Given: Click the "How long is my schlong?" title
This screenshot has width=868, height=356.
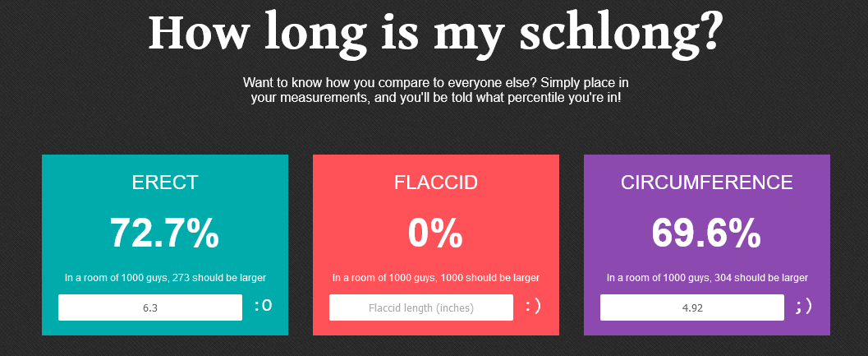Looking at the screenshot, I should tap(434, 33).
